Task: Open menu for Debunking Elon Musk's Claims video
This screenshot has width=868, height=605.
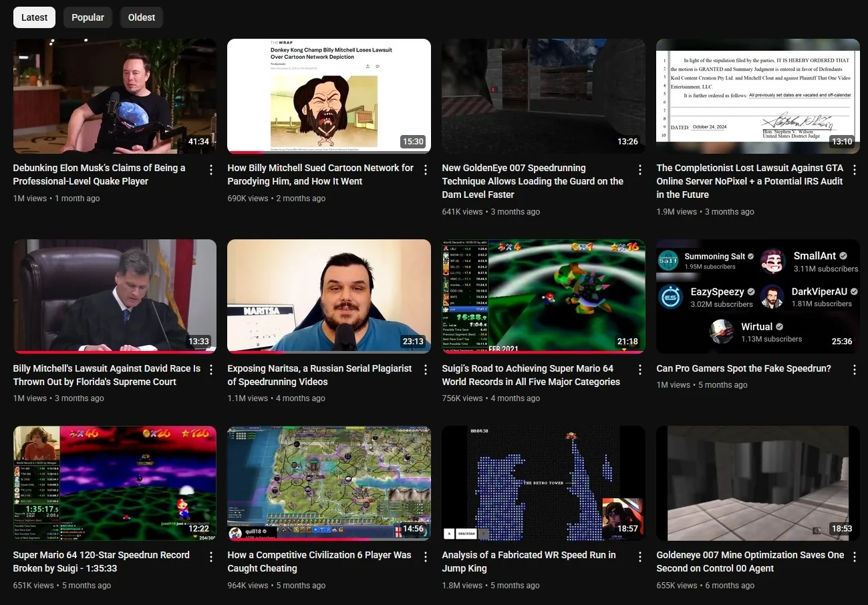Action: pyautogui.click(x=211, y=170)
